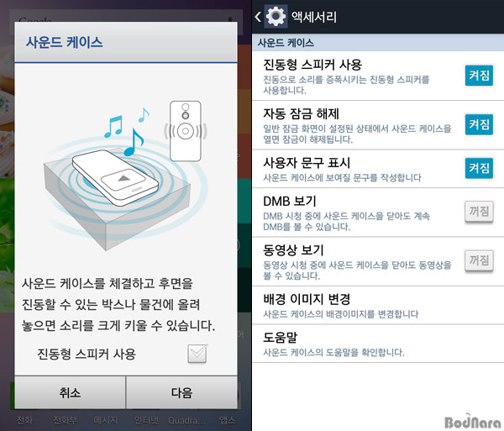Click the 취소 button
This screenshot has width=504, height=431.
(x=70, y=392)
